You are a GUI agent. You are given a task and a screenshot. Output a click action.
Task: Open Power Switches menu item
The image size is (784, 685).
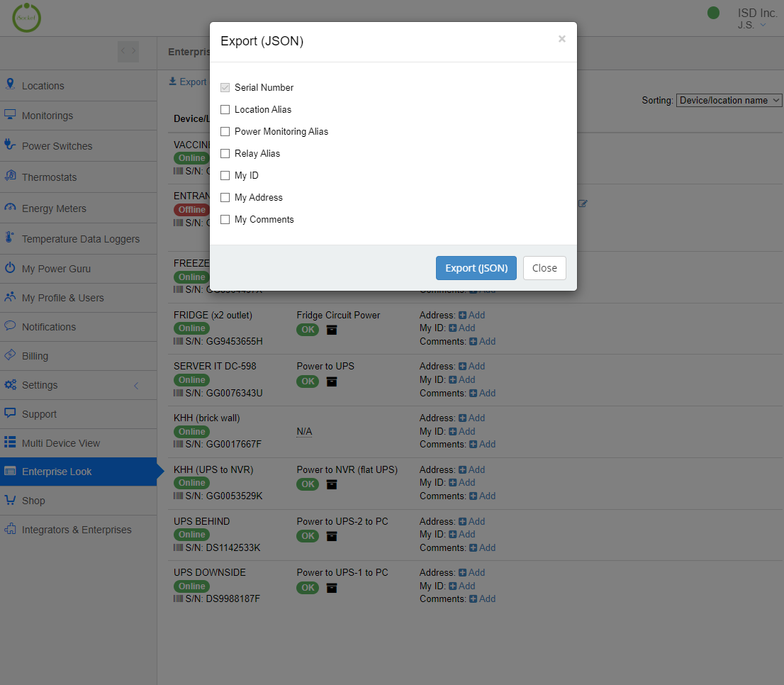click(78, 146)
